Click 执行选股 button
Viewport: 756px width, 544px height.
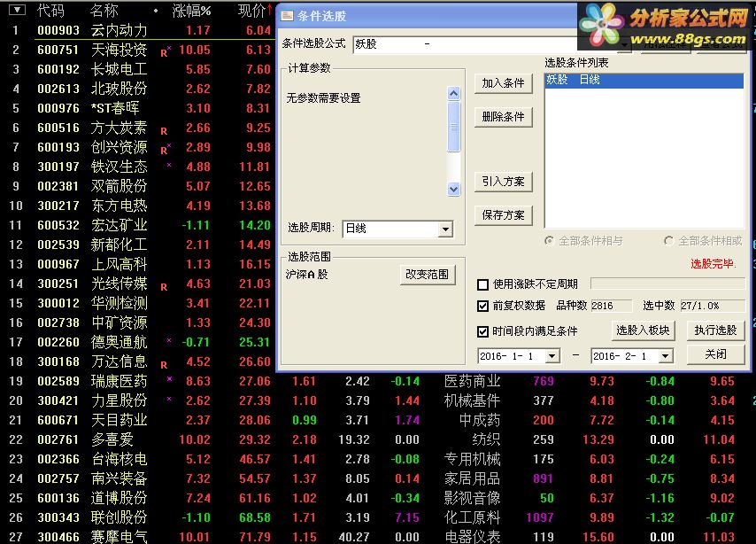click(715, 330)
